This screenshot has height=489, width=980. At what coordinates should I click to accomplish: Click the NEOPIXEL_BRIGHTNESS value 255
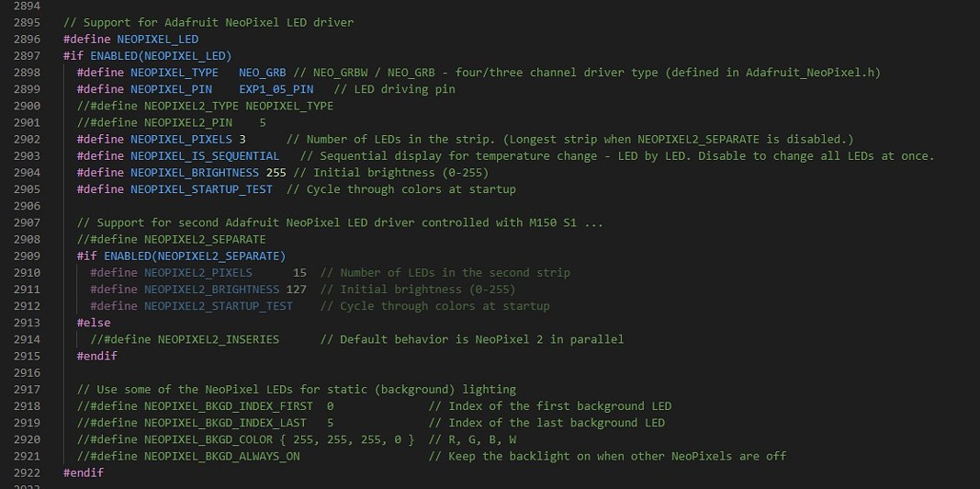tap(276, 173)
